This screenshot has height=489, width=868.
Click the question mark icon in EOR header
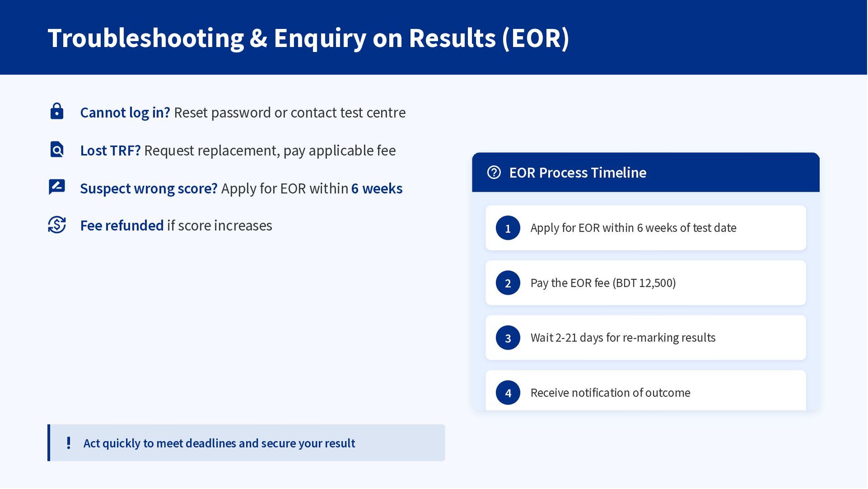tap(494, 172)
